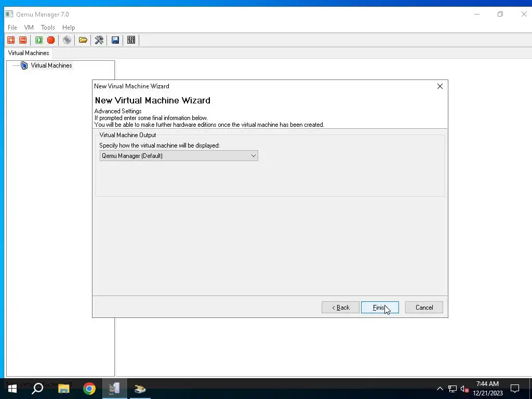Select the Virtual Machines tree node

coord(51,65)
